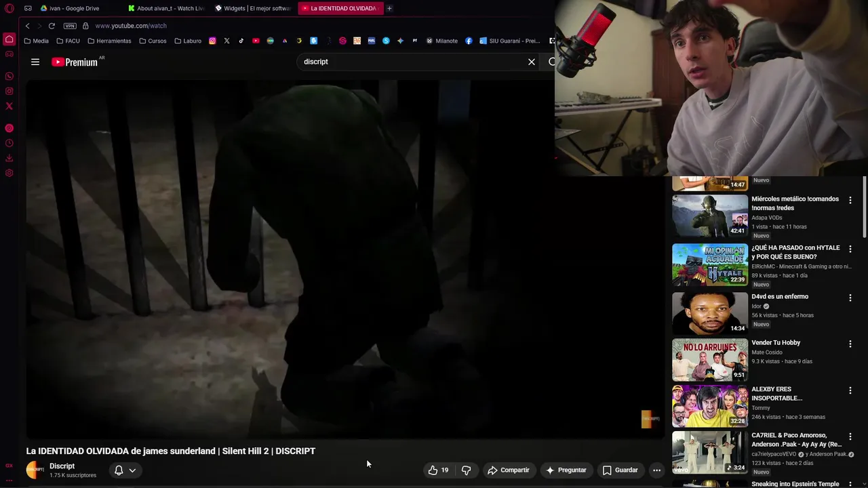Open options for ALEXBY ERES INSOPORTABLE video
Screen dimensions: 868x488
point(850,391)
